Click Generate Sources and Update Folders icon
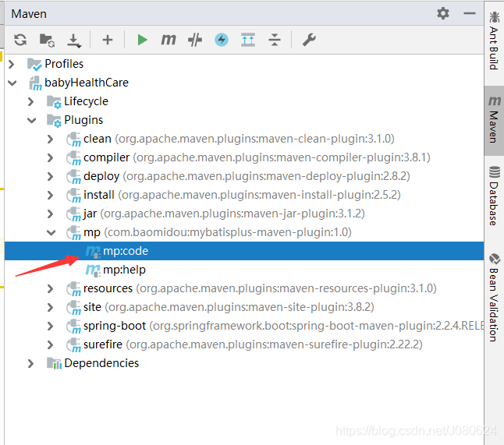Image resolution: width=504 pixels, height=445 pixels. tap(47, 40)
